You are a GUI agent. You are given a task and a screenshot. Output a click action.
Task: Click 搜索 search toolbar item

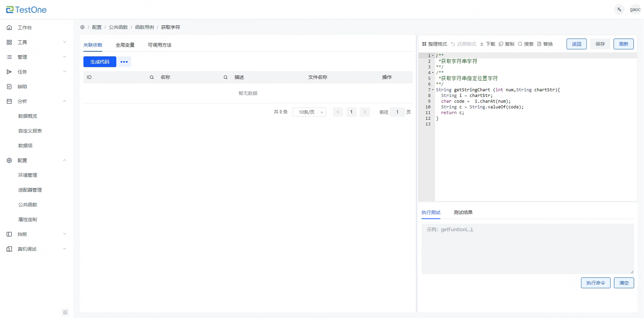(526, 44)
